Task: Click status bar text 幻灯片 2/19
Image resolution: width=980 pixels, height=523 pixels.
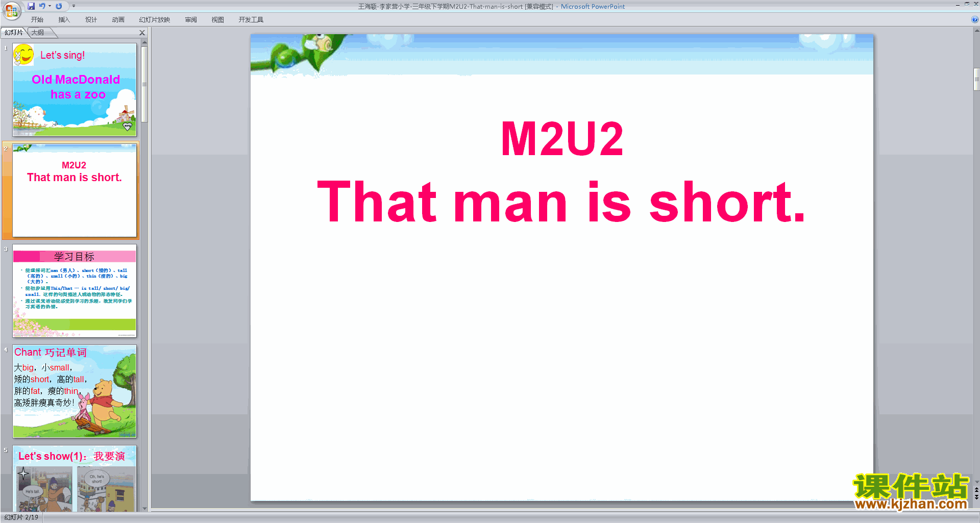Action: coord(21,517)
